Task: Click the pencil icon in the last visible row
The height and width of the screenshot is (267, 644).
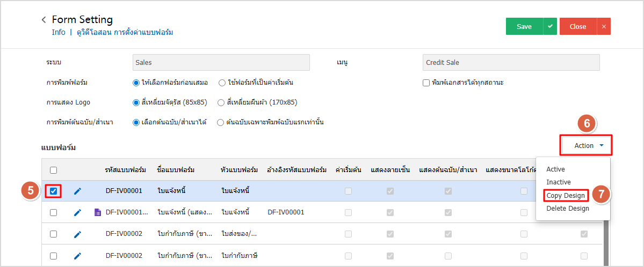Action: (78, 255)
